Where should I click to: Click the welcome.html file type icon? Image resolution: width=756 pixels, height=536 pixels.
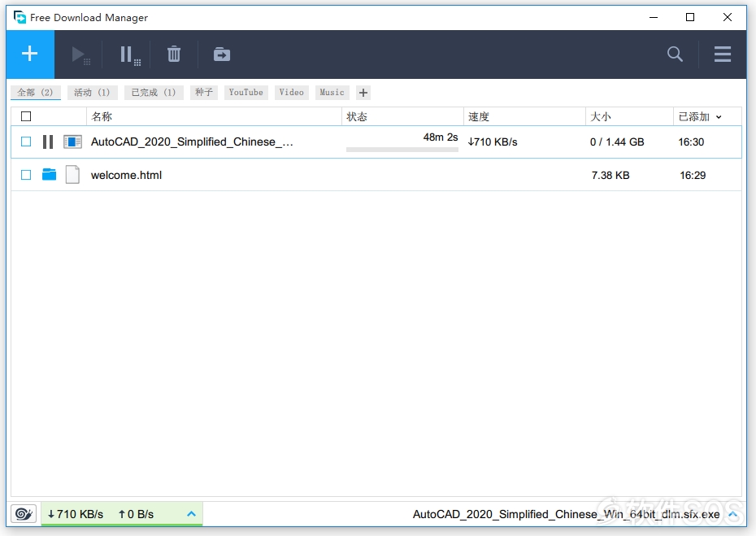[73, 175]
